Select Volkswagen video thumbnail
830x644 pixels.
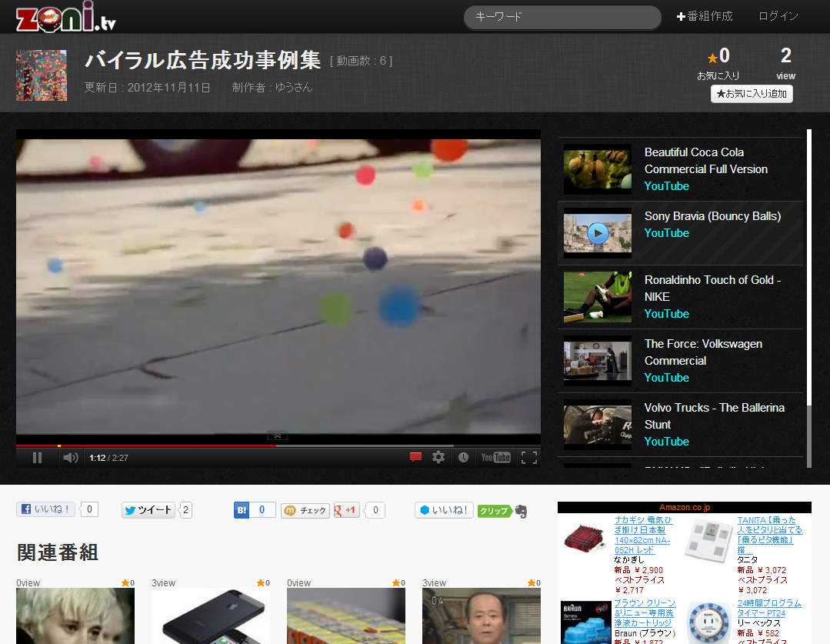(598, 361)
